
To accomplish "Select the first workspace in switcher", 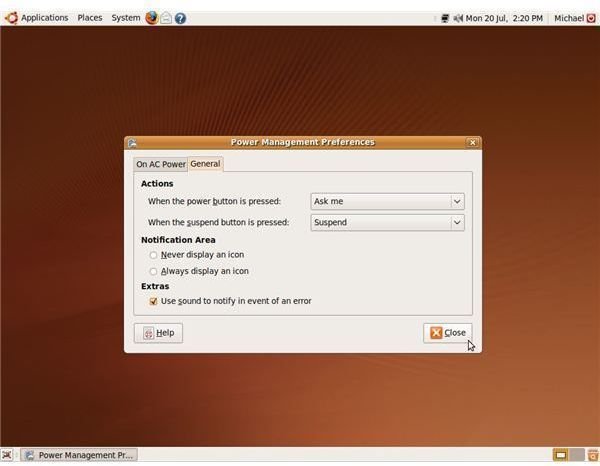I will click(x=561, y=455).
